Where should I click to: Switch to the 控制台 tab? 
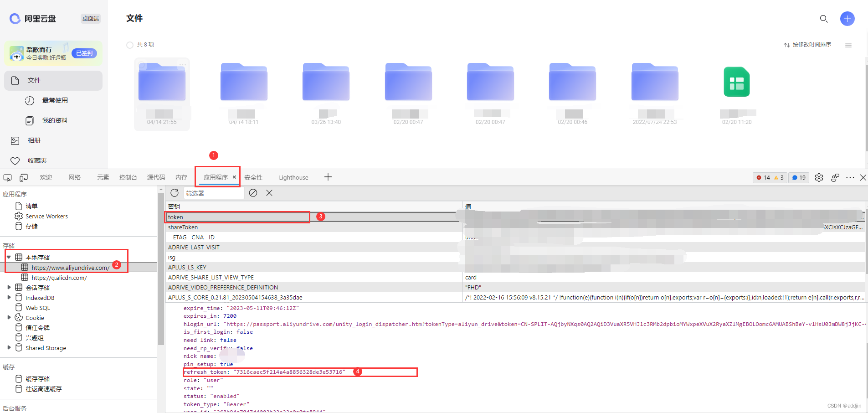(128, 178)
